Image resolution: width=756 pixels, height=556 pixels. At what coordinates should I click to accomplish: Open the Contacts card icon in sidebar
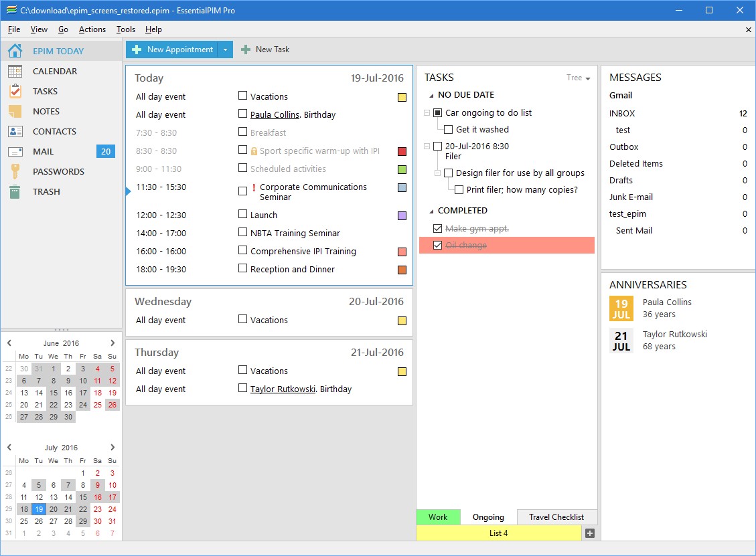(x=15, y=132)
